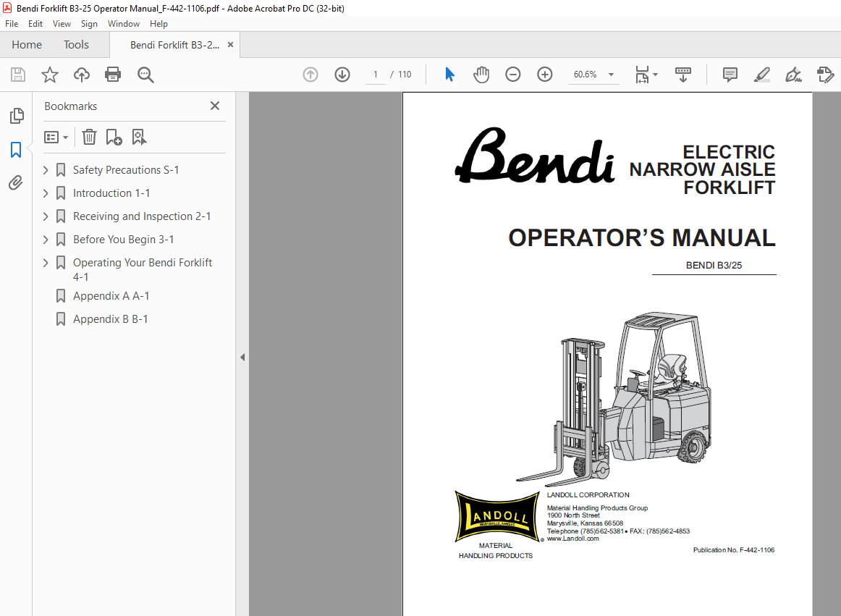Viewport: 841px width, 616px height.
Task: Click www.Landoll.com link in document
Action: [x=572, y=539]
